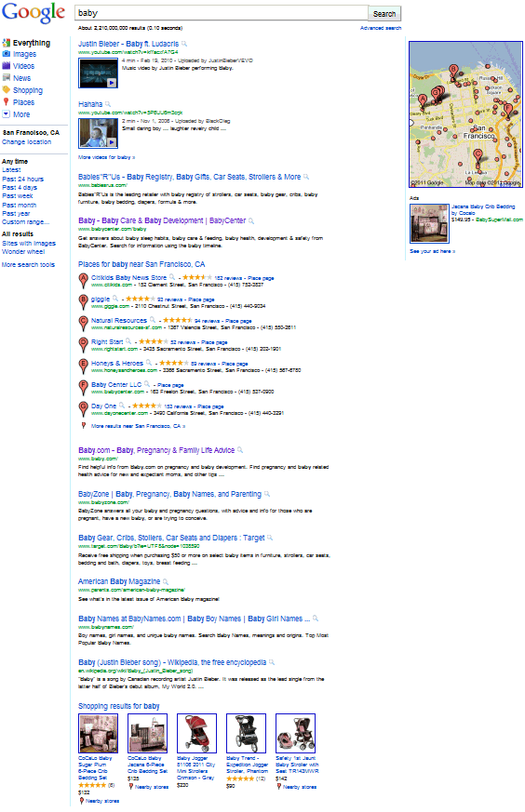Click preview magnifier beside Baby.com result

(240, 450)
